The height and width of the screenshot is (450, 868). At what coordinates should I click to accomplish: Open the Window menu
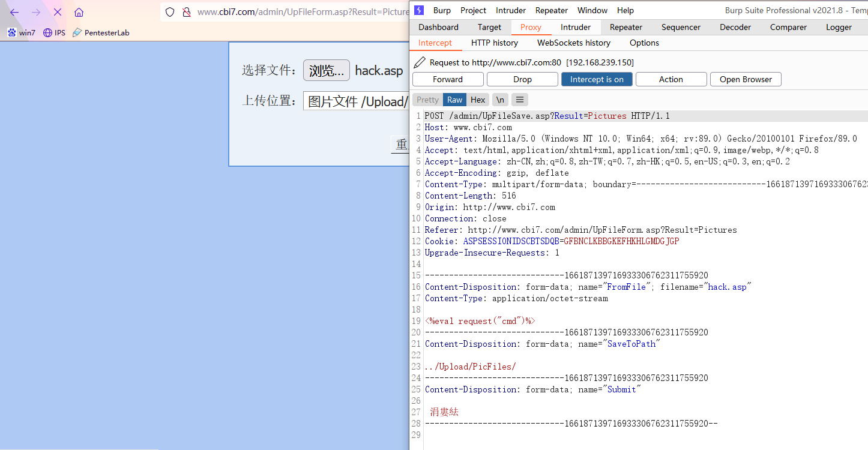point(592,10)
